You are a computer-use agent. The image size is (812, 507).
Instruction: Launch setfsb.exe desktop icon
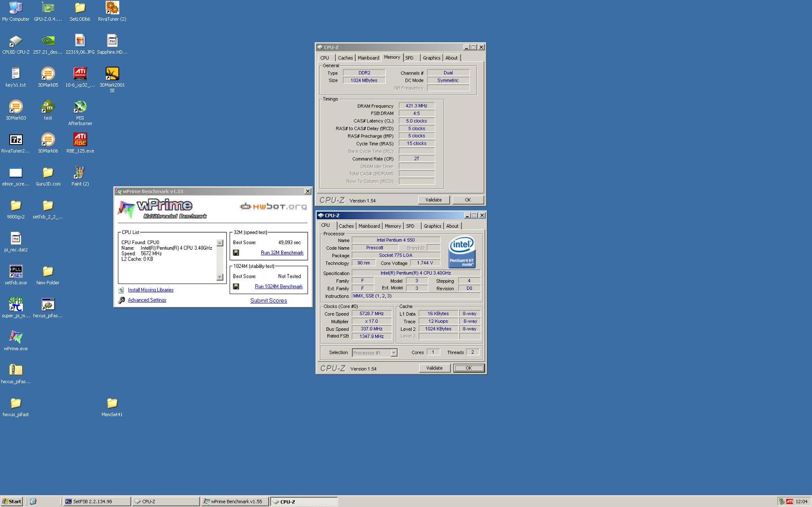16,272
